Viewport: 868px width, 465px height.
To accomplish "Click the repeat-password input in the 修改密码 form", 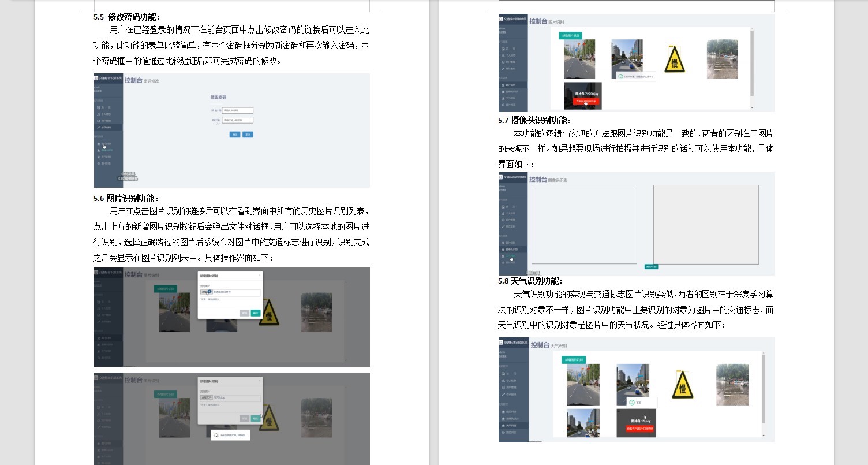I will (237, 120).
